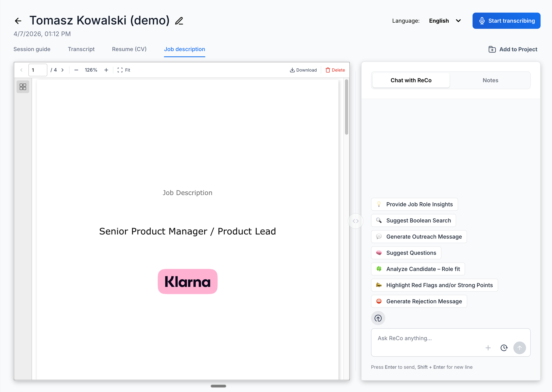Go to previous PDF page
552x392 pixels.
pyautogui.click(x=21, y=70)
